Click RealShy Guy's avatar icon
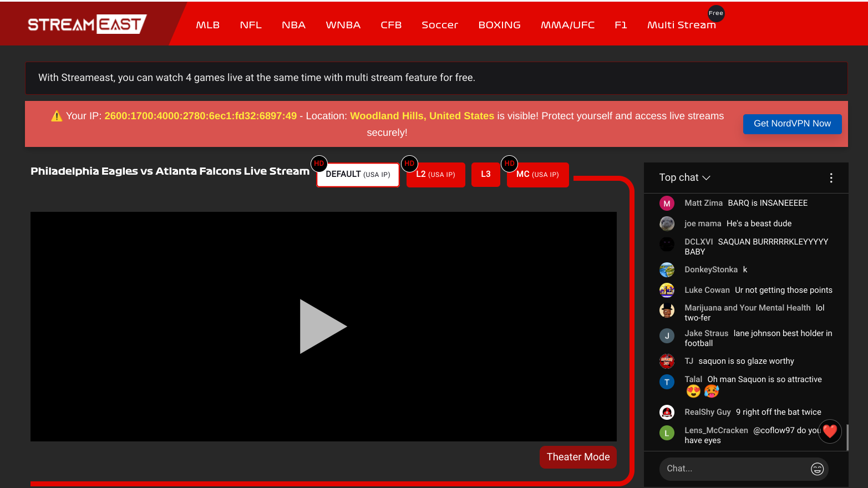Image resolution: width=868 pixels, height=488 pixels. click(667, 413)
